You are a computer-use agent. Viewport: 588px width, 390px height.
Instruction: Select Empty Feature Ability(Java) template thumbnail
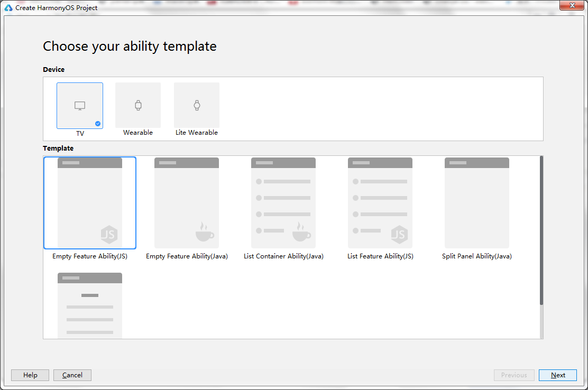pyautogui.click(x=187, y=203)
